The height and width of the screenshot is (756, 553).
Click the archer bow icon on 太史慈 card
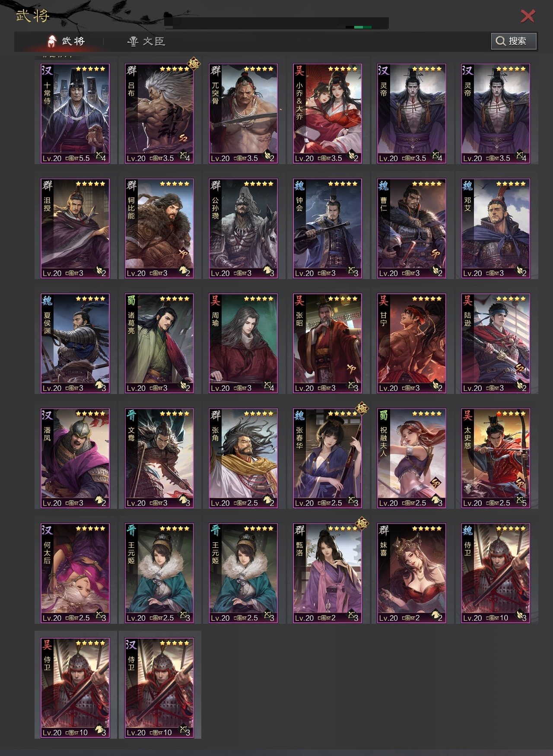[x=521, y=501]
